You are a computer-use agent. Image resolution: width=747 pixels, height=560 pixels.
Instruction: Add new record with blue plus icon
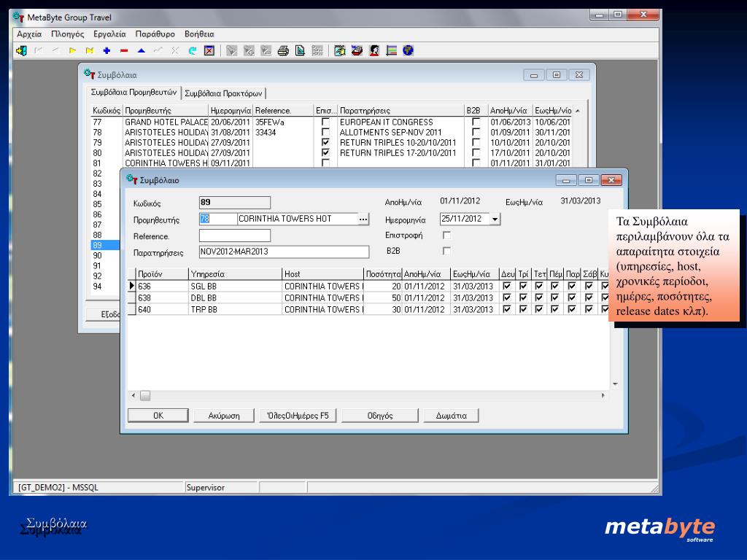tap(107, 50)
